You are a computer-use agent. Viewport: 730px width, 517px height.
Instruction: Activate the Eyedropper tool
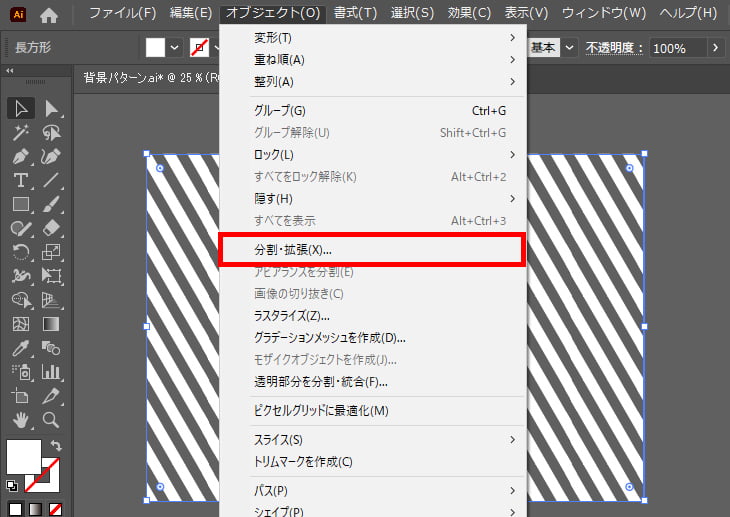[21, 348]
